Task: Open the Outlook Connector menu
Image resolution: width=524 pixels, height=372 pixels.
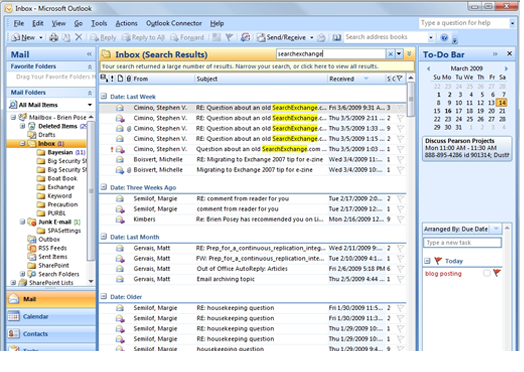Action: tap(174, 23)
